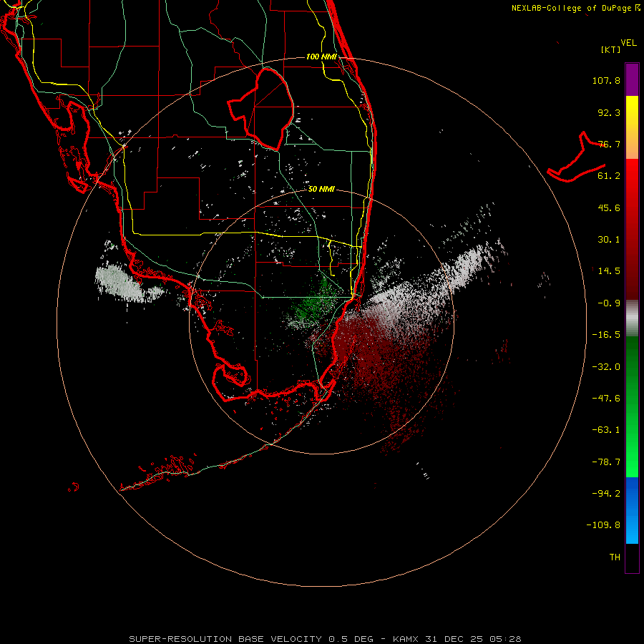Screen dimensions: 644x644
Task: Select the 92.3 legend value
Action: pyautogui.click(x=609, y=112)
